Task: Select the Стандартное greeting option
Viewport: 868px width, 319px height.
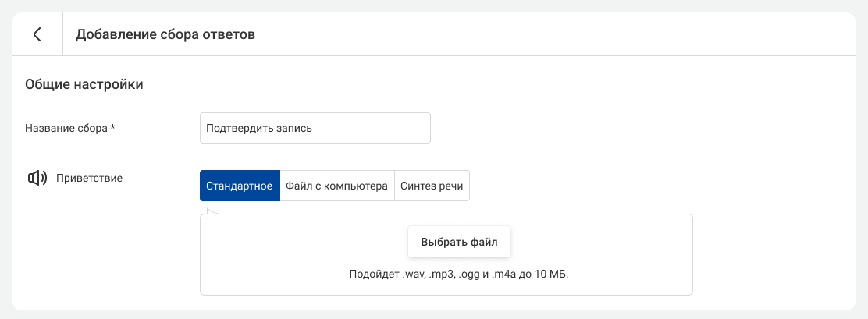Action: (240, 186)
